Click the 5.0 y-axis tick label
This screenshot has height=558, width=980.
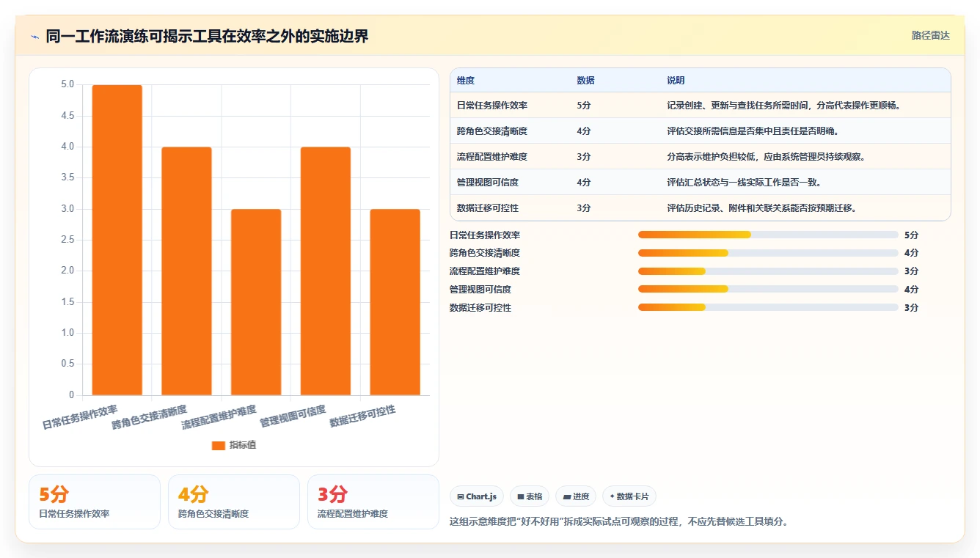(x=67, y=85)
